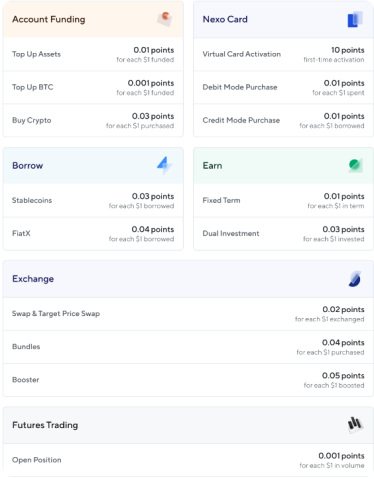This screenshot has height=479, width=374.
Task: Click the Exchange swirl icon
Action: (355, 279)
